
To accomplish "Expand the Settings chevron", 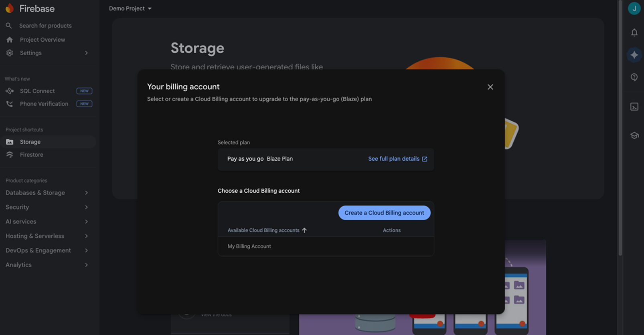I will (86, 53).
